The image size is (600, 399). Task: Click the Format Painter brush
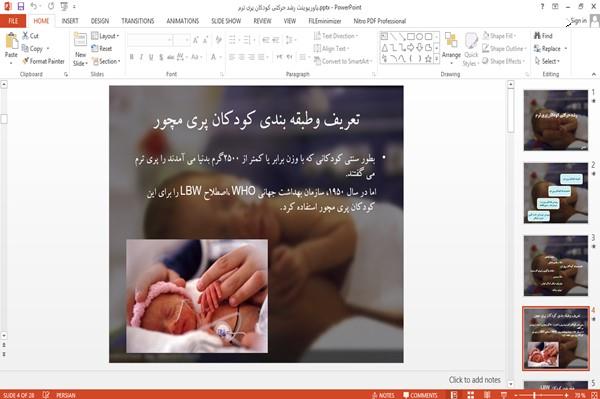point(26,61)
